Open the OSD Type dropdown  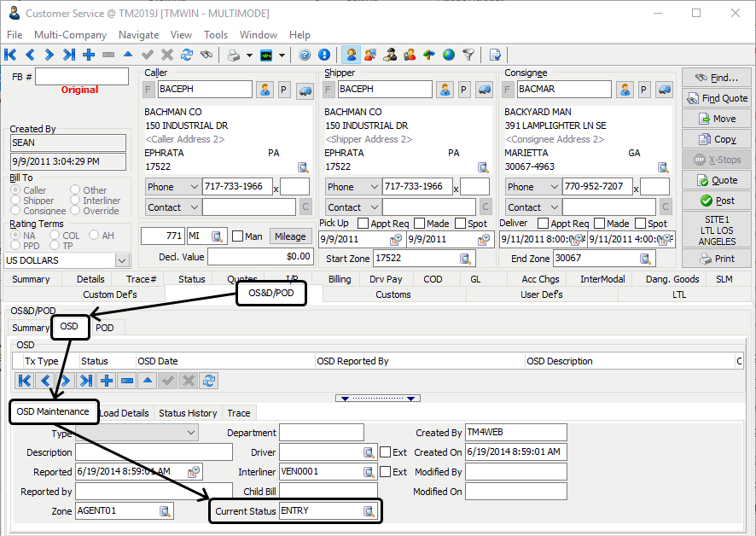click(190, 433)
